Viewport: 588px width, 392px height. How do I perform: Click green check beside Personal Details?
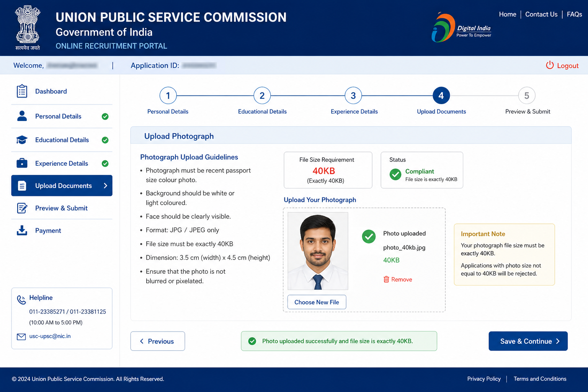point(105,116)
